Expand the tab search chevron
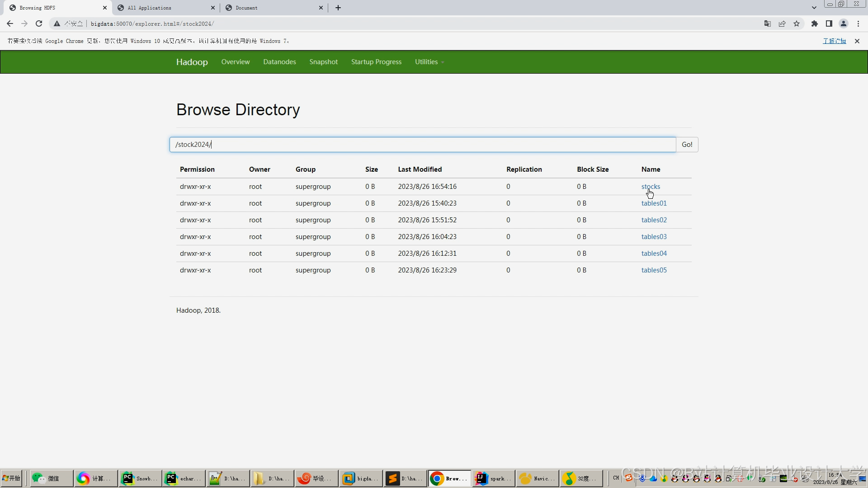This screenshot has height=488, width=868. pyautogui.click(x=814, y=8)
